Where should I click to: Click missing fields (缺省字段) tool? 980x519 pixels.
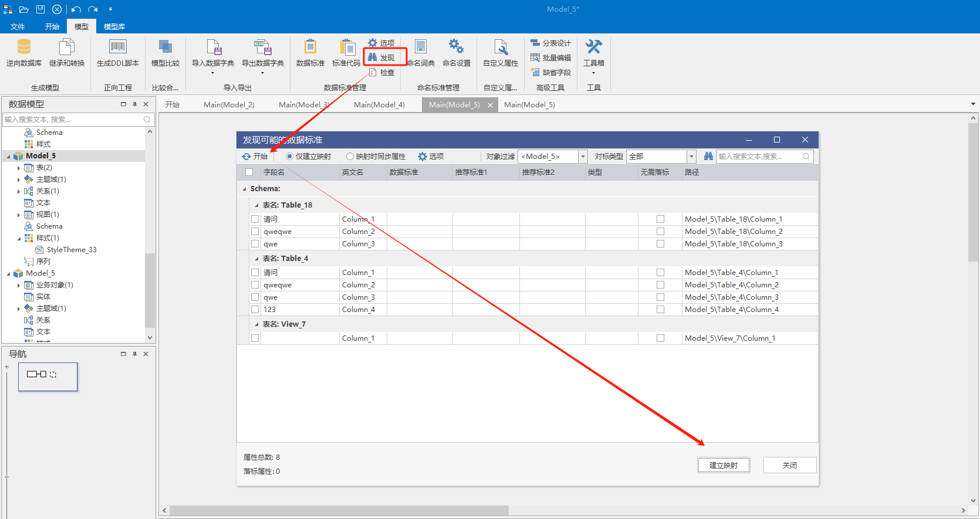pos(550,72)
